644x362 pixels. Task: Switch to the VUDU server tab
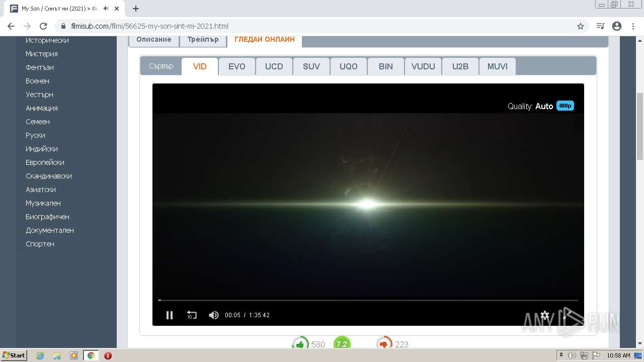tap(423, 66)
